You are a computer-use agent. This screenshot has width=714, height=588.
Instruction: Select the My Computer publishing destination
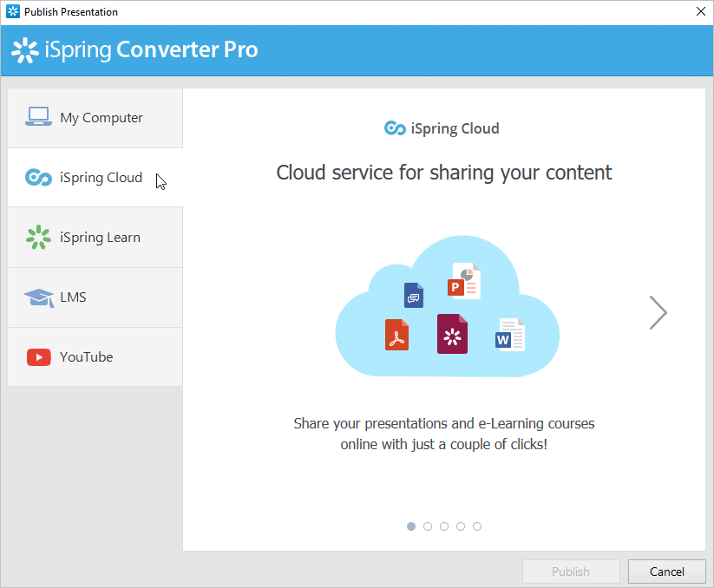pos(95,118)
